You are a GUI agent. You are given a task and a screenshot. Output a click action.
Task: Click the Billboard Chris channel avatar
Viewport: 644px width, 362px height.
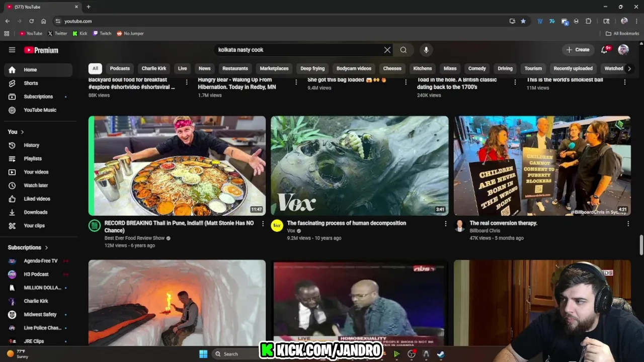click(459, 226)
